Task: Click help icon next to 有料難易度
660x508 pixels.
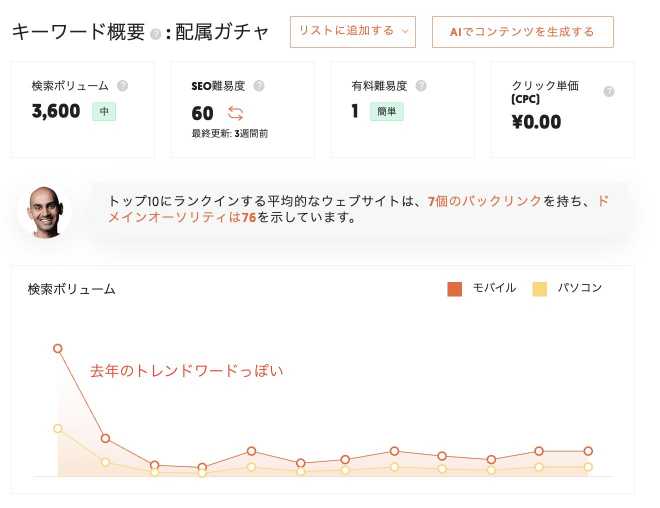Action: tap(421, 86)
